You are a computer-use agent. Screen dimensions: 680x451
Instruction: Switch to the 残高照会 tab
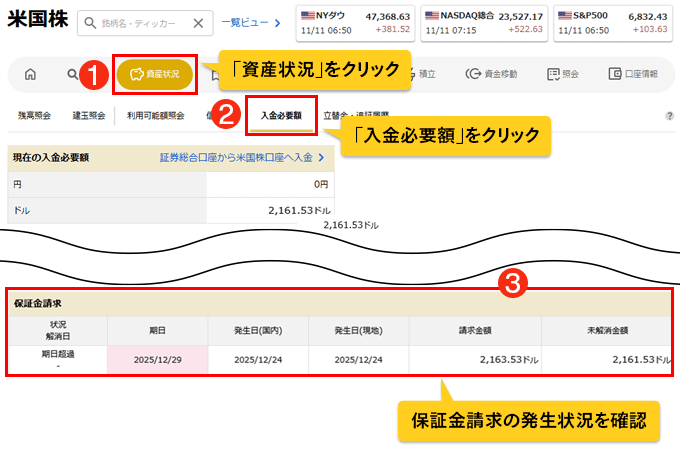(x=34, y=115)
